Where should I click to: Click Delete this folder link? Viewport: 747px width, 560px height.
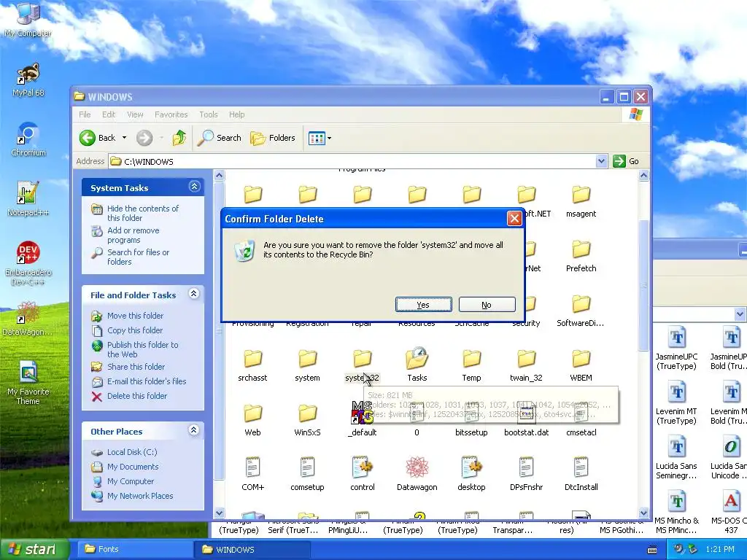click(x=136, y=396)
